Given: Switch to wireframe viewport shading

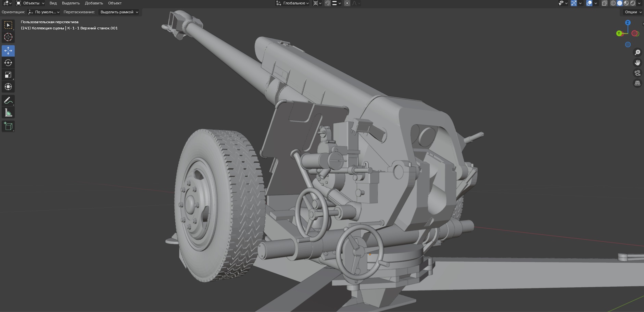Looking at the screenshot, I should [x=613, y=3].
